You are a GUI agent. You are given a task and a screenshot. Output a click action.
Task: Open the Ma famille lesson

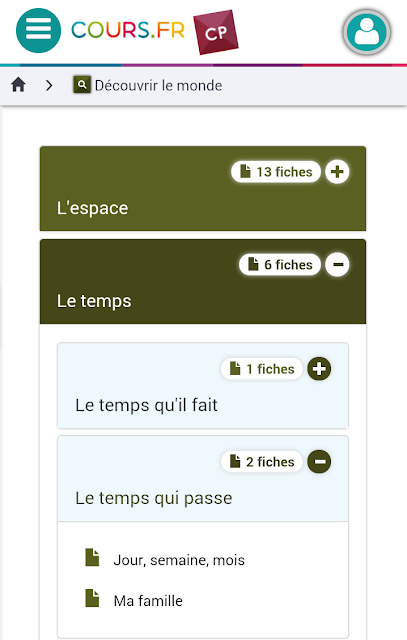coord(148,601)
